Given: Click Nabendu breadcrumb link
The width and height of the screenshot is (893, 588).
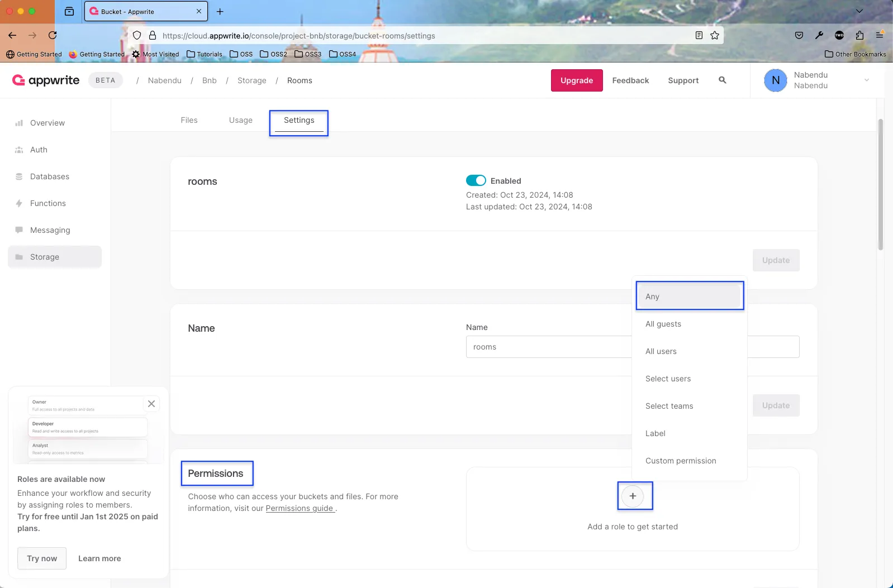Looking at the screenshot, I should click(x=165, y=80).
